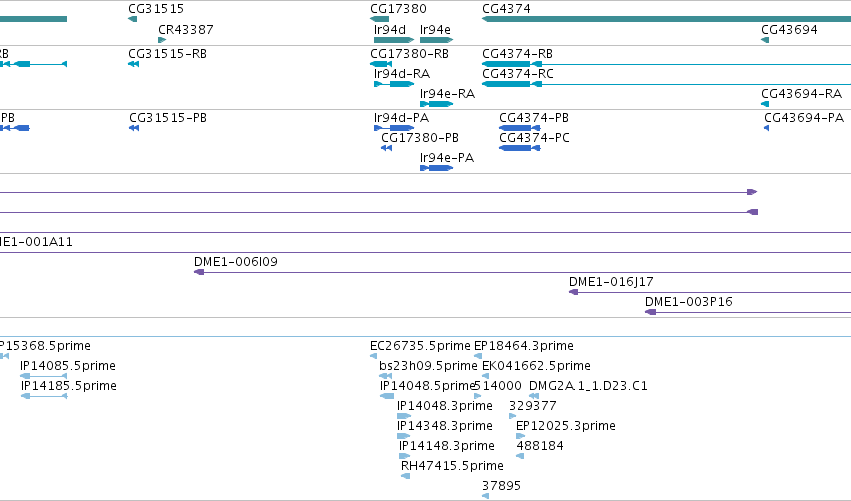Click the CG31515-PB protein label
Viewport: 851px width, 501px height.
pyautogui.click(x=168, y=118)
